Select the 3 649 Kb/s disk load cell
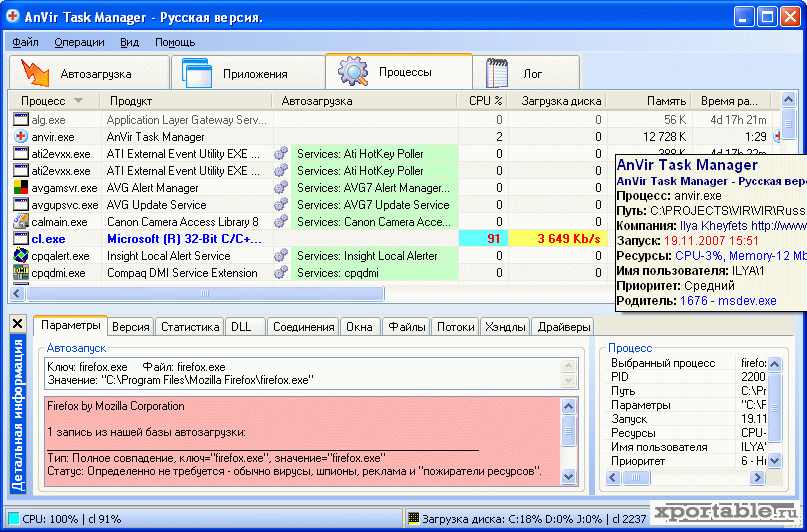807x532 pixels. (558, 239)
